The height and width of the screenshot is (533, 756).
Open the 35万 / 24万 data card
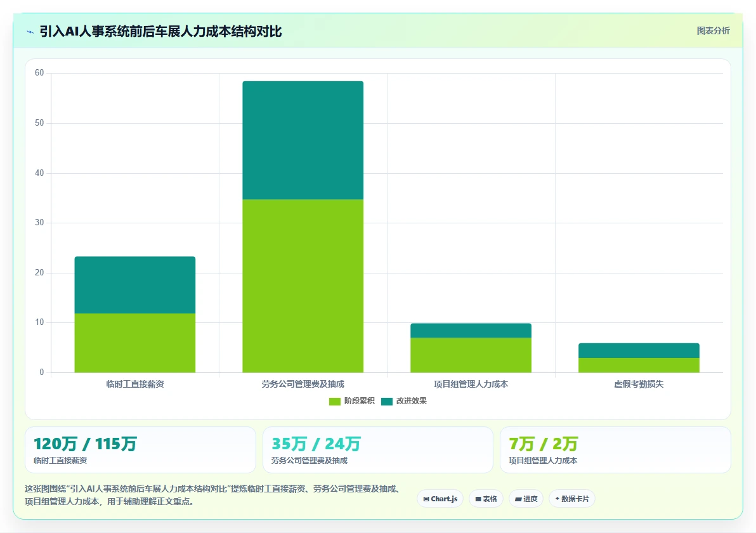378,450
